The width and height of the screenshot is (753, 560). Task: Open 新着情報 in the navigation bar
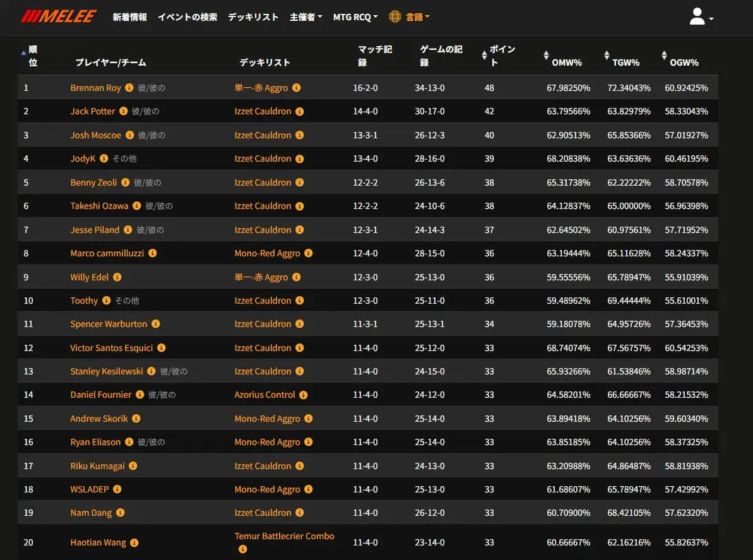click(129, 17)
